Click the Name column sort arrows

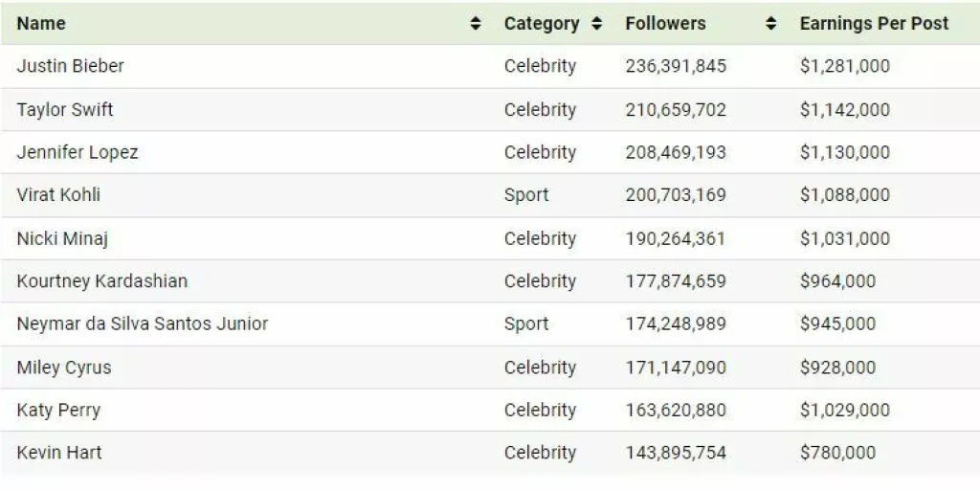pos(476,24)
